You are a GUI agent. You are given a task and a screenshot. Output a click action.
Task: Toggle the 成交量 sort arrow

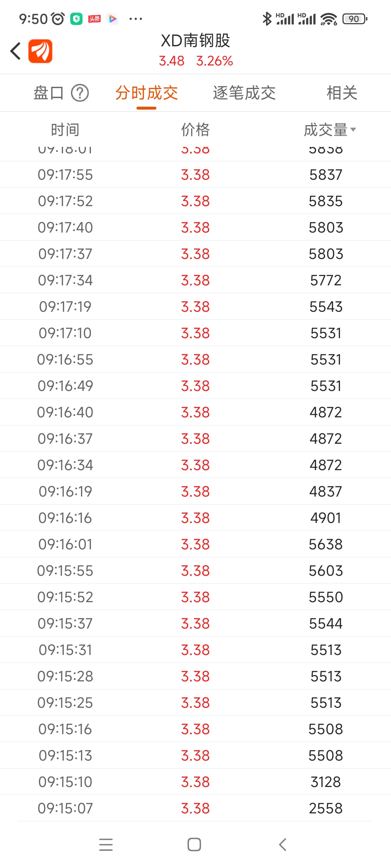click(x=353, y=129)
